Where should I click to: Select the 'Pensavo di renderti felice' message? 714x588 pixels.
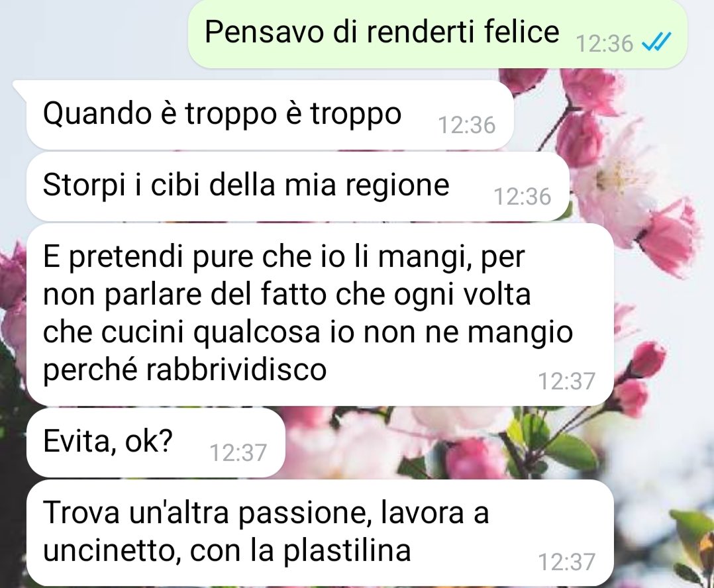point(437,34)
